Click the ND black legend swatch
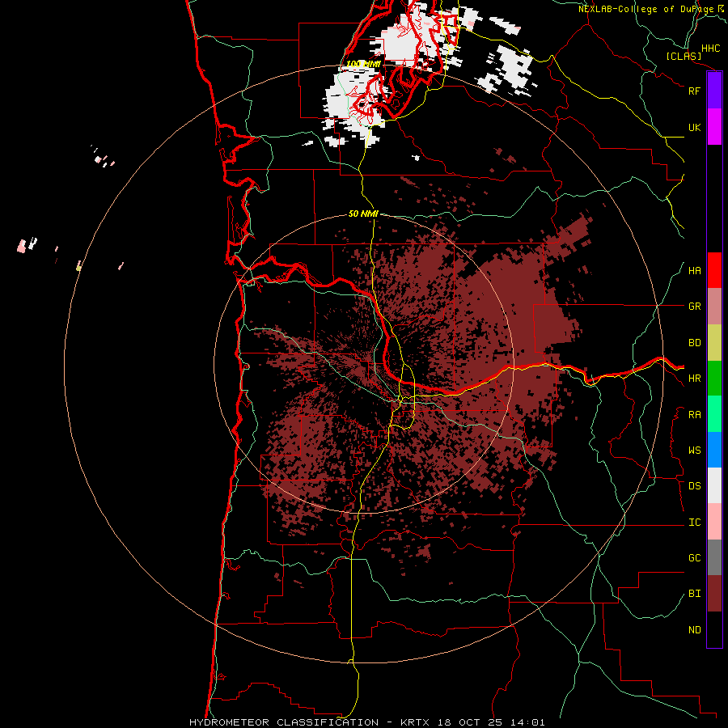Screen dimensions: 728x728 tap(714, 629)
